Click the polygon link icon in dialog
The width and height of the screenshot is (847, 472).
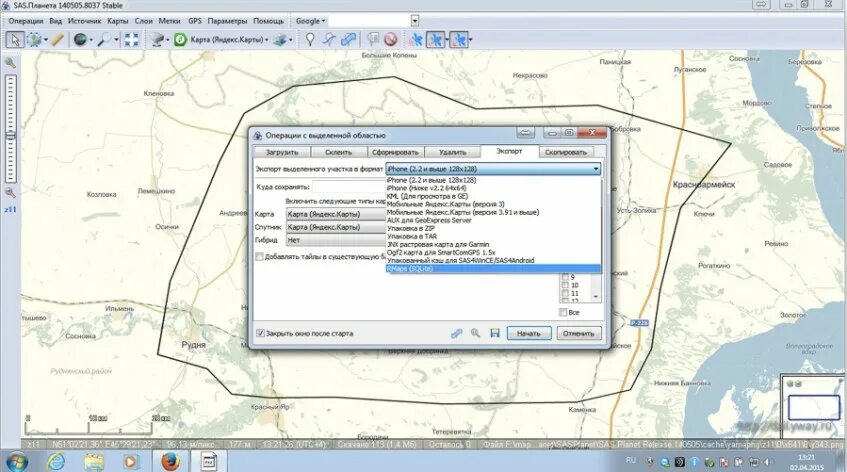coord(456,333)
